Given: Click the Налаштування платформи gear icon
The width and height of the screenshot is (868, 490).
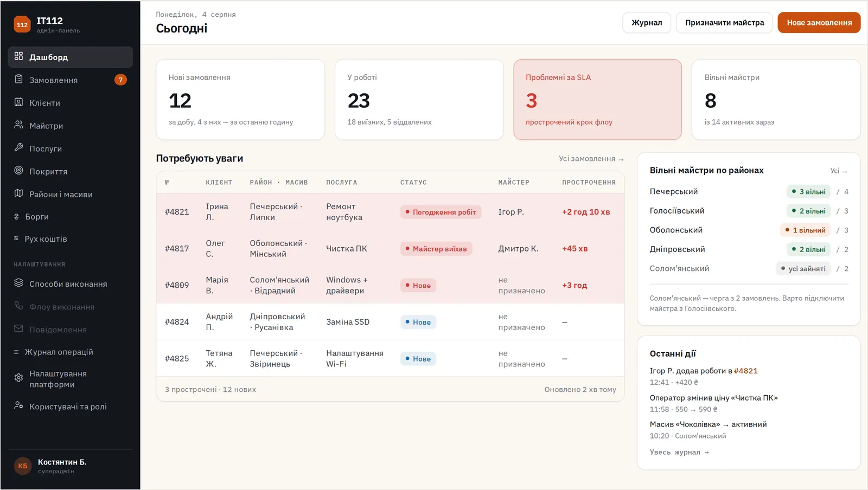Looking at the screenshot, I should 18,378.
